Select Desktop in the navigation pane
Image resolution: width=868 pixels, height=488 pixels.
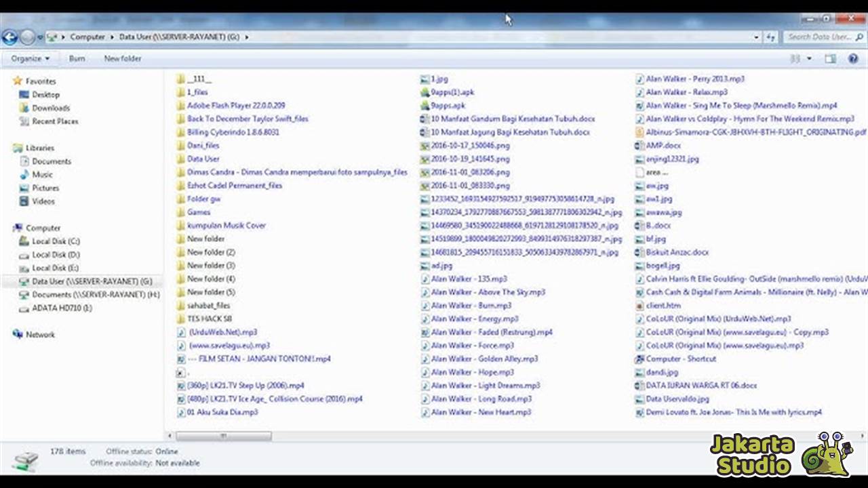click(x=45, y=95)
